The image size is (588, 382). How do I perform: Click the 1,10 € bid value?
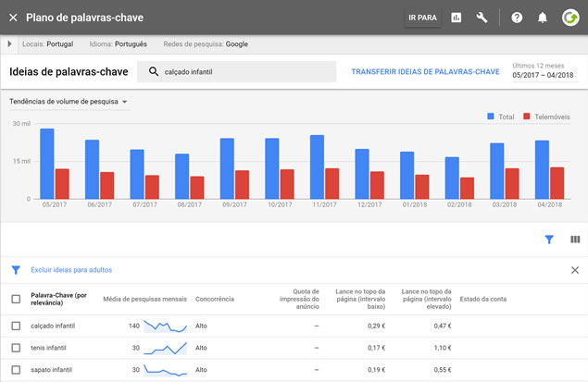click(443, 348)
